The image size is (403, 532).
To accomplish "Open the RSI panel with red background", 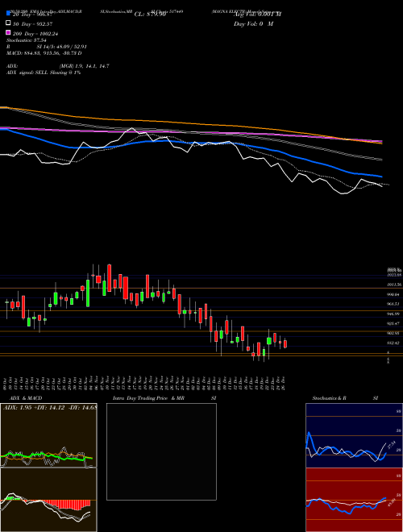I will pos(354,500).
